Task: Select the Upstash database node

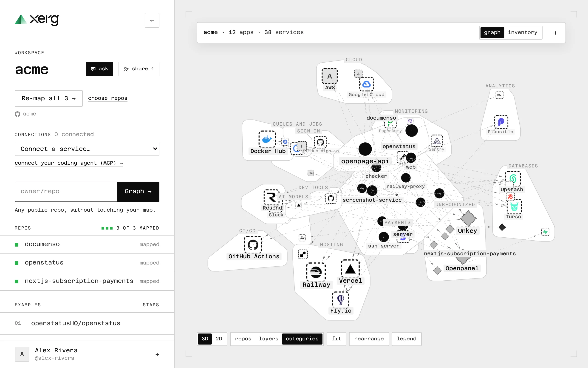Action: pos(513,179)
